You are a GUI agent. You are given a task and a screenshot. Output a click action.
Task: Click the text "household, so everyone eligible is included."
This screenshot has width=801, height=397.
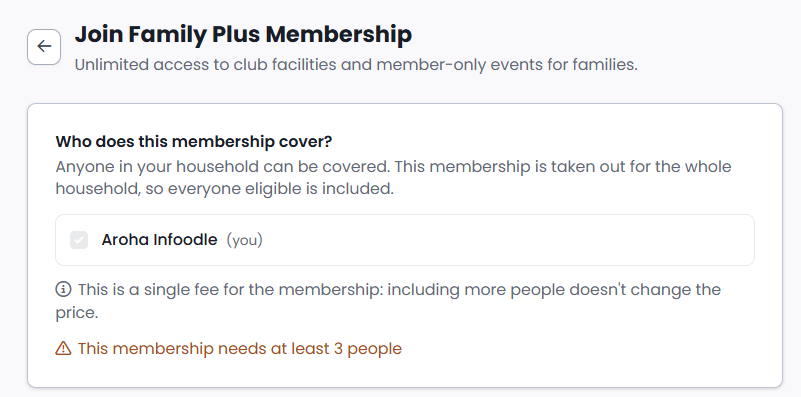224,189
